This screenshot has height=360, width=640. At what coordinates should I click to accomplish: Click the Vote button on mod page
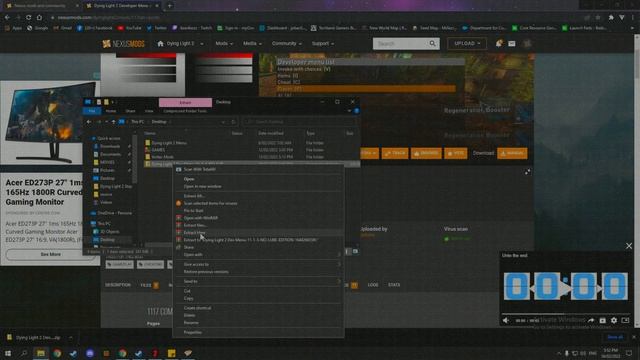[456, 153]
